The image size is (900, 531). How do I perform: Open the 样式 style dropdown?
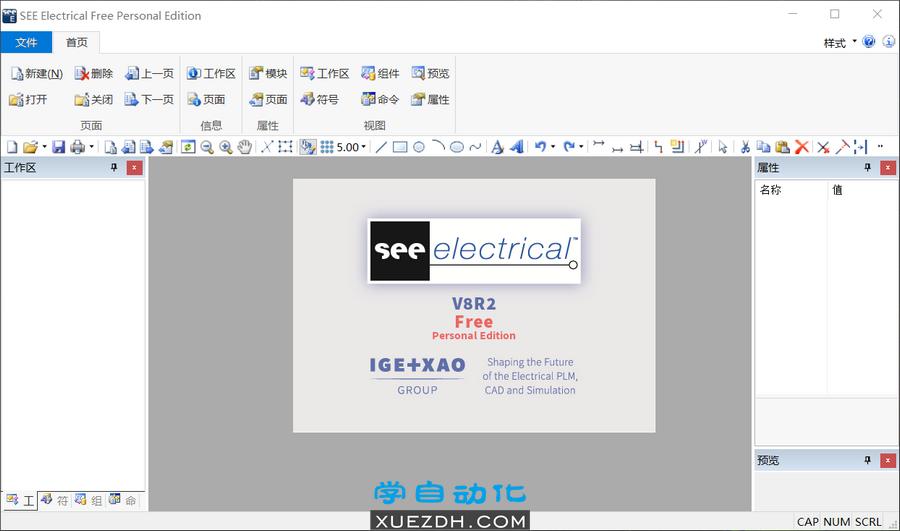point(840,43)
